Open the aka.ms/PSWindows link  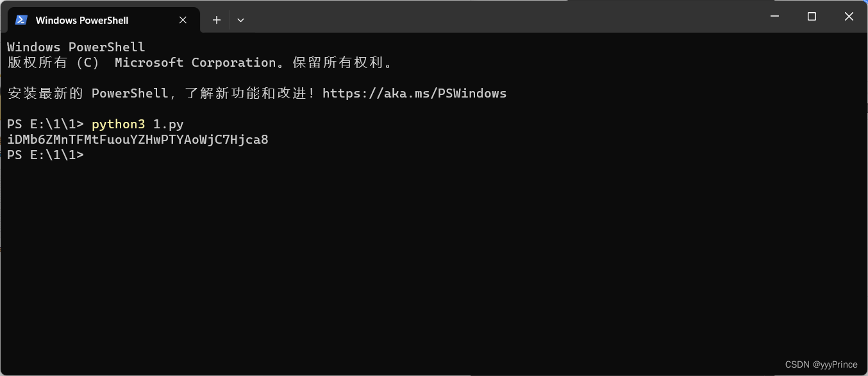tap(415, 93)
